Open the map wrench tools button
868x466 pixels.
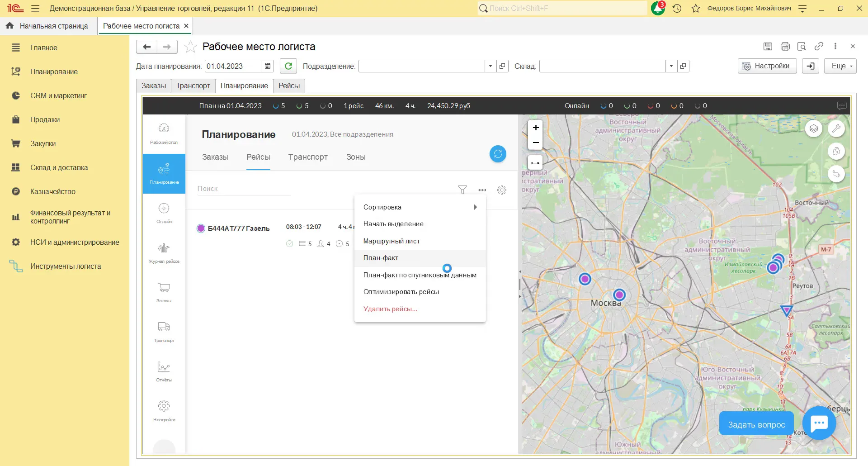836,128
